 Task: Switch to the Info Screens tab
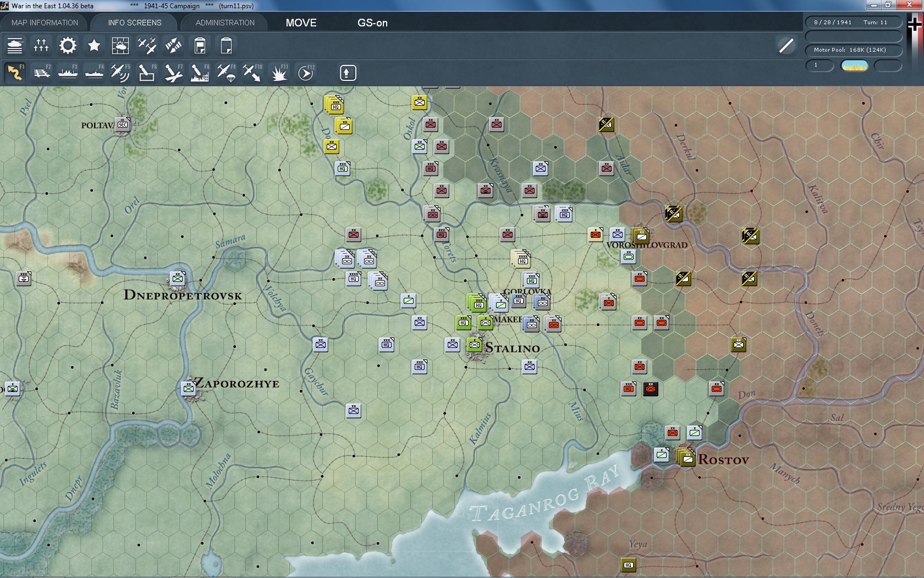(x=135, y=23)
